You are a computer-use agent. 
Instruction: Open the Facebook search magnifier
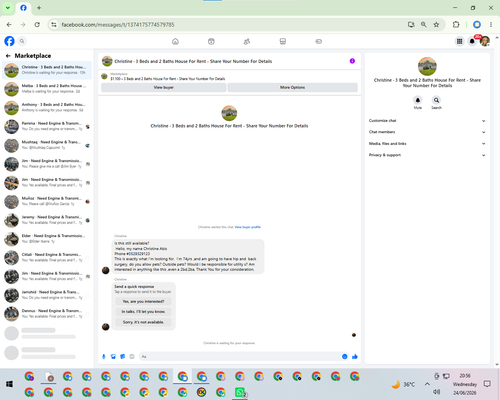[x=22, y=41]
